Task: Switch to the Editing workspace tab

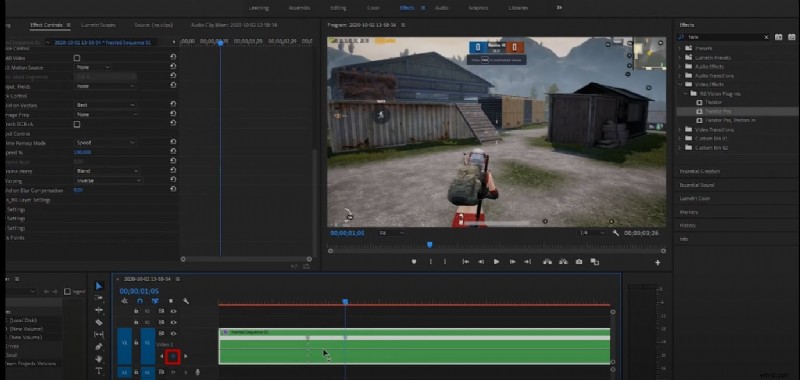Action: 338,8
